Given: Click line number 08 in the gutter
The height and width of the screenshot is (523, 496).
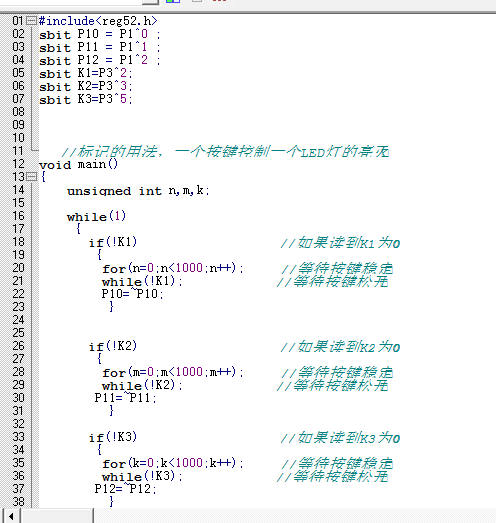Looking at the screenshot, I should tap(18, 112).
